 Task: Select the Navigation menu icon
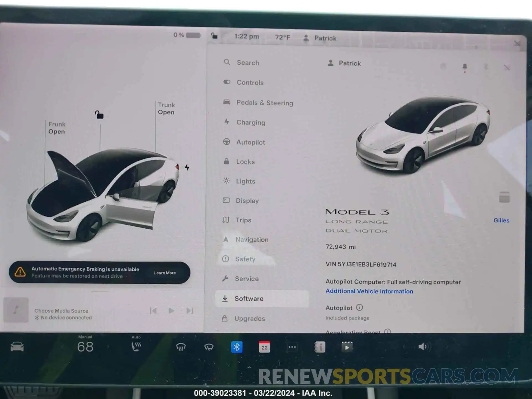tap(225, 239)
